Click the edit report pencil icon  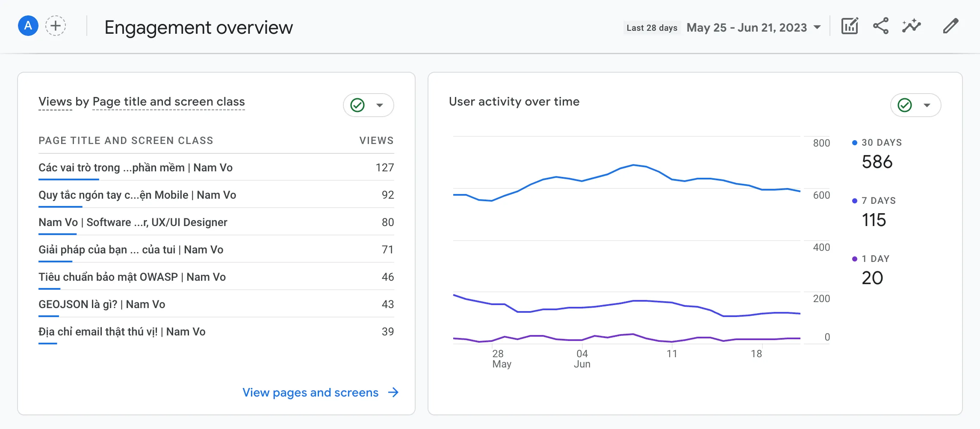click(950, 26)
